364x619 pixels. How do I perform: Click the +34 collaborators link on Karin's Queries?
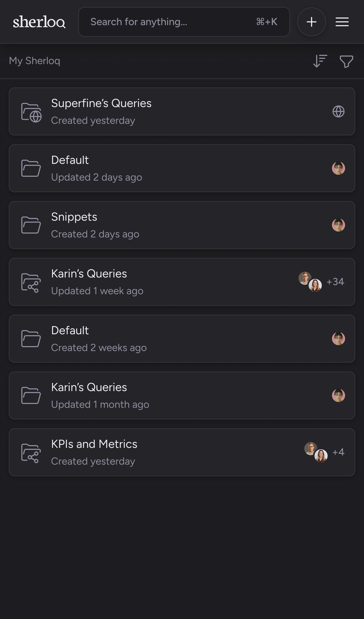pyautogui.click(x=335, y=282)
